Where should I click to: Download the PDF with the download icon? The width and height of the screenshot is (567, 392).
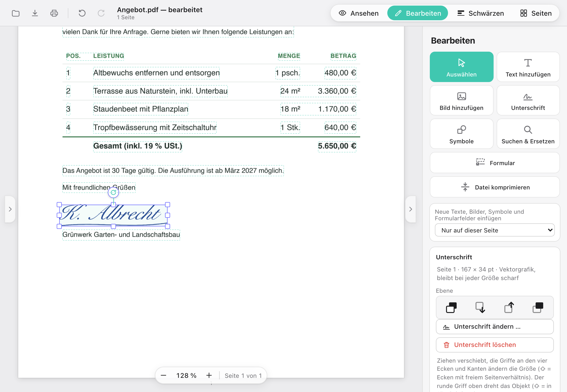click(x=35, y=13)
